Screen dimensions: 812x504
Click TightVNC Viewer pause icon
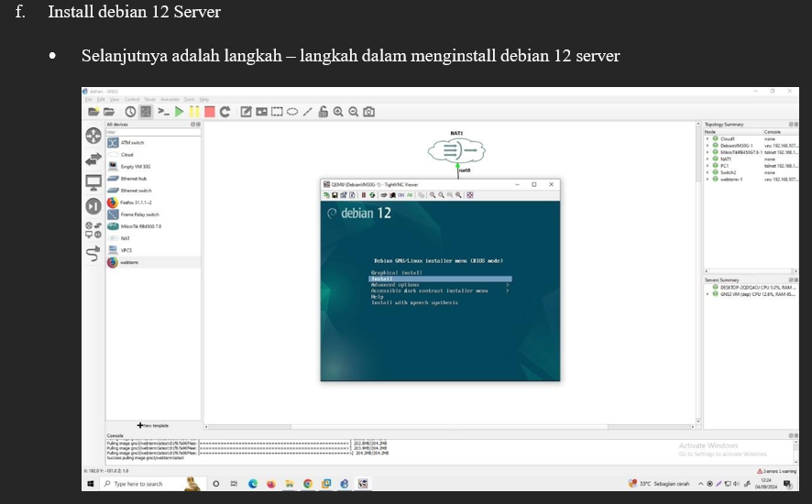pyautogui.click(x=364, y=195)
